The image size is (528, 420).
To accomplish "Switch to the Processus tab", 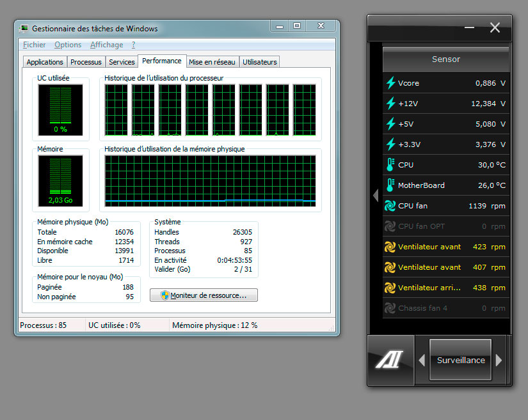I will [86, 62].
